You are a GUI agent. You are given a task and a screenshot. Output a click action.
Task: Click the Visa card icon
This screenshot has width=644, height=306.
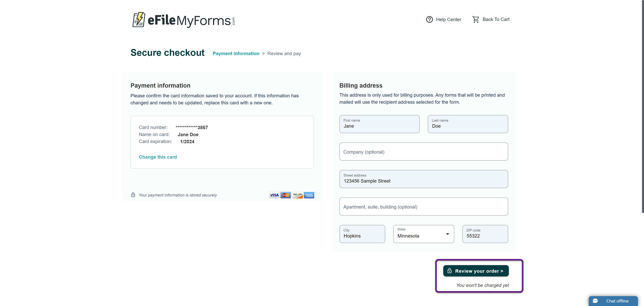[274, 195]
